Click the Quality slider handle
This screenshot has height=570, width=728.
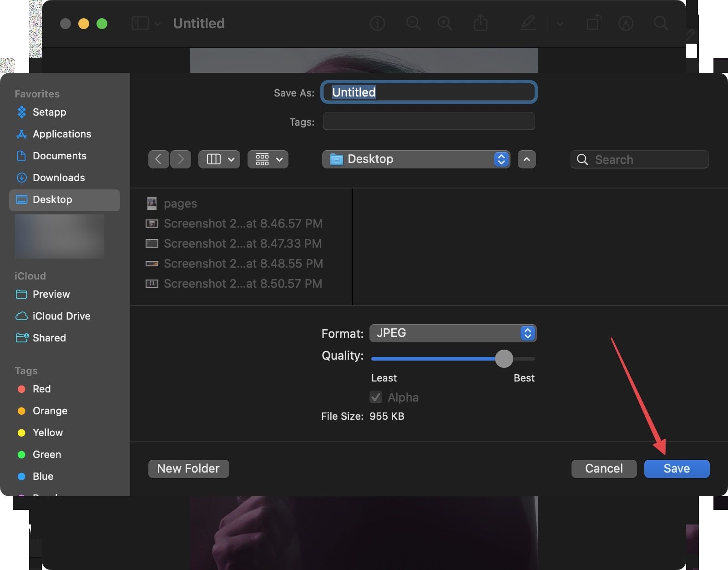[x=504, y=359]
